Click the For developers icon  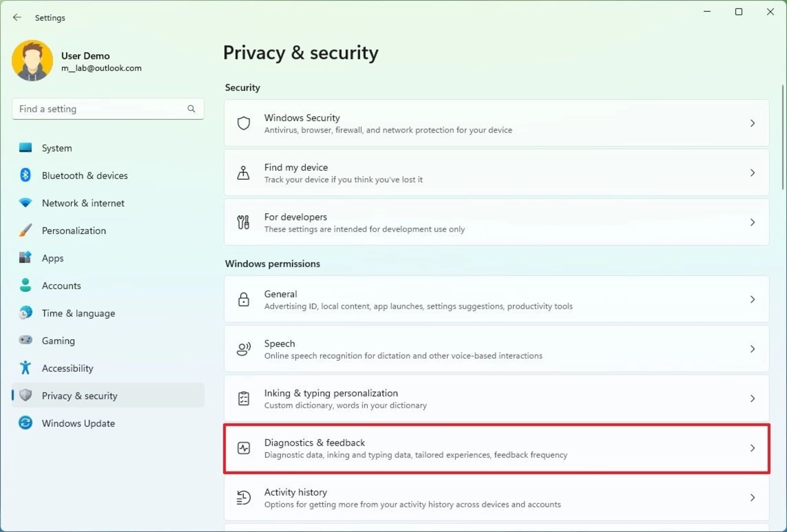[243, 222]
